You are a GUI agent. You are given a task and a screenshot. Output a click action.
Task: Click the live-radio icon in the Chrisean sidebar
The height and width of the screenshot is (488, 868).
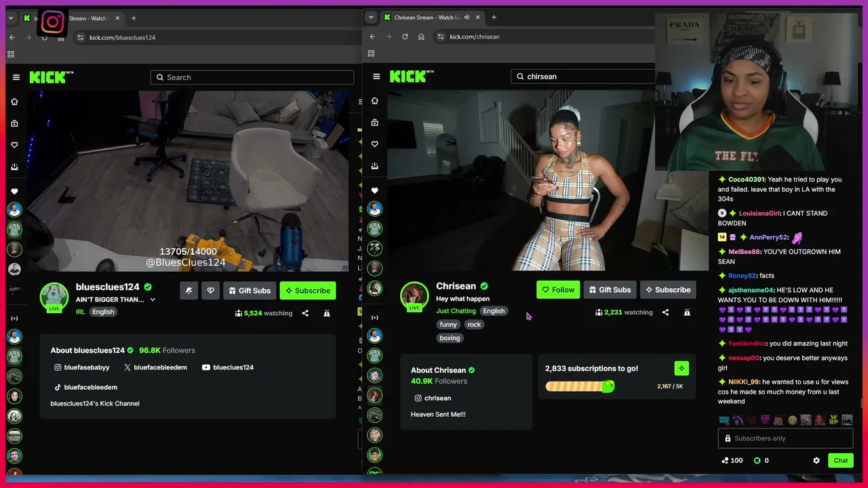(374, 317)
